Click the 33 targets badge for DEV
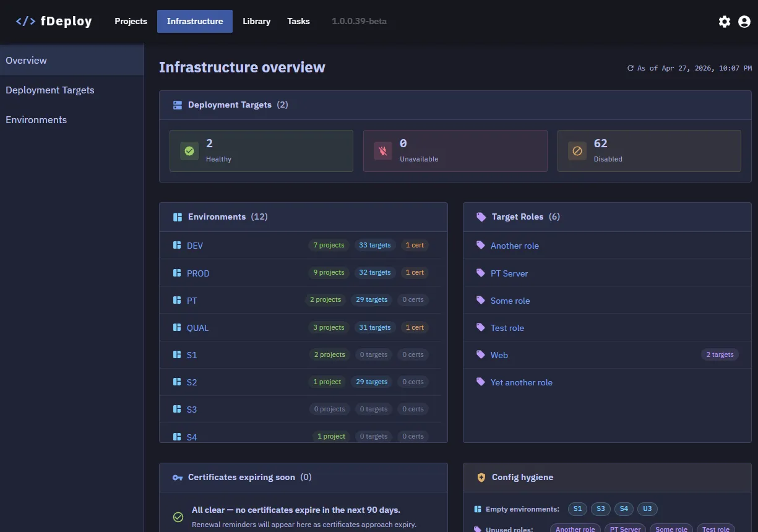Image resolution: width=758 pixels, height=532 pixels. [375, 245]
